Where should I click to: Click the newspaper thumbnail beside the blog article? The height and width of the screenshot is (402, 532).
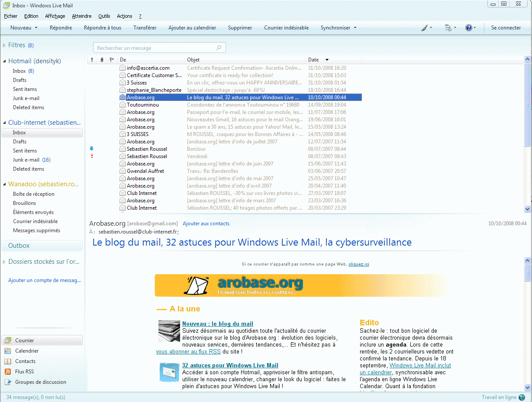169,331
